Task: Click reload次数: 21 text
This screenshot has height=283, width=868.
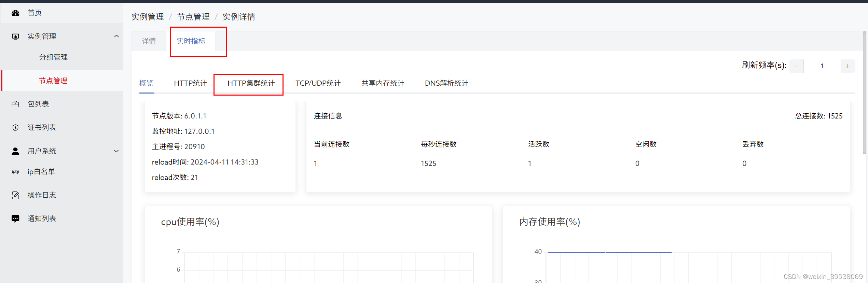Action: tap(175, 178)
